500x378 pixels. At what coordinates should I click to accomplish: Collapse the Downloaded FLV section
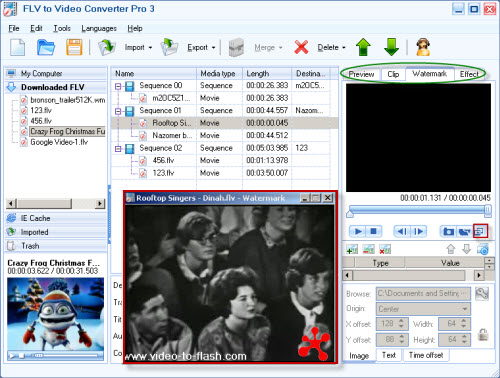(56, 87)
